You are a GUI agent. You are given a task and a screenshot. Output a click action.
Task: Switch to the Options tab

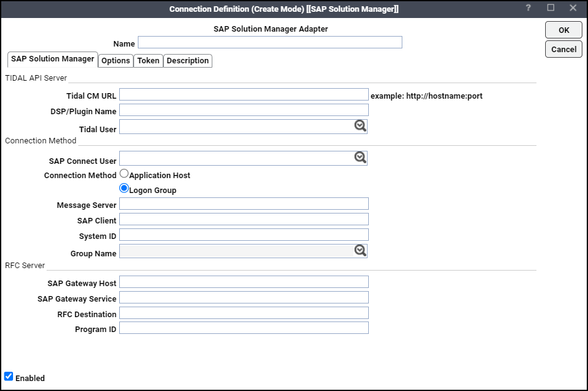click(115, 61)
